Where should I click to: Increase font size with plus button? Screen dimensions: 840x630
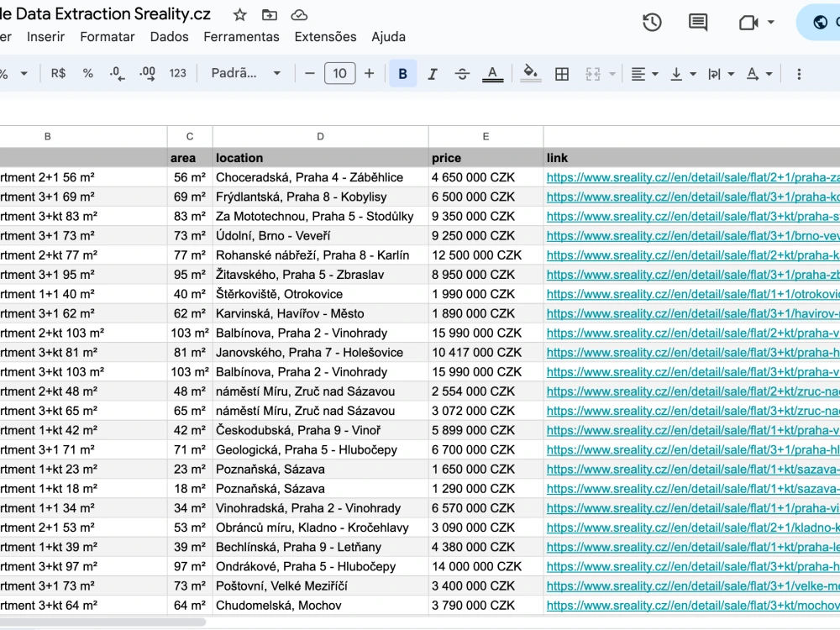(369, 73)
